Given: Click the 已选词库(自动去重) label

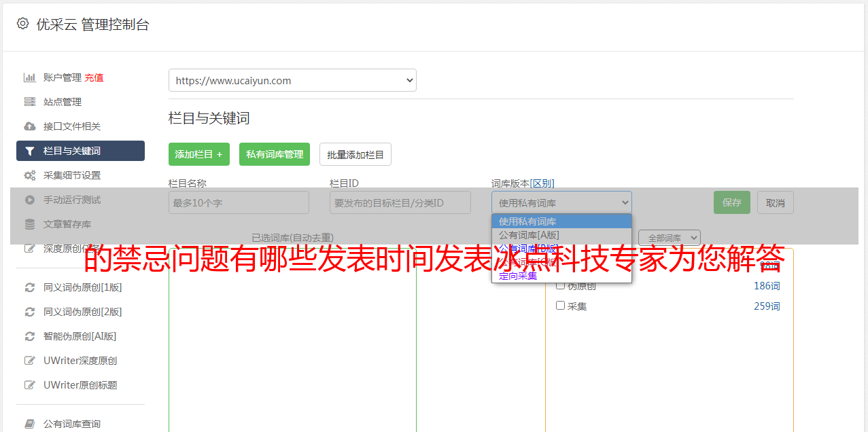Looking at the screenshot, I should pyautogui.click(x=292, y=238).
